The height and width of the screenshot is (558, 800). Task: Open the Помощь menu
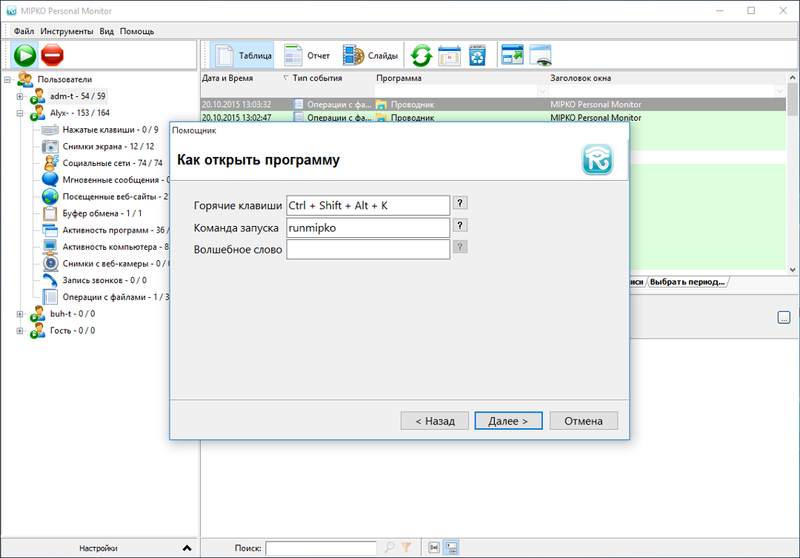[x=137, y=31]
